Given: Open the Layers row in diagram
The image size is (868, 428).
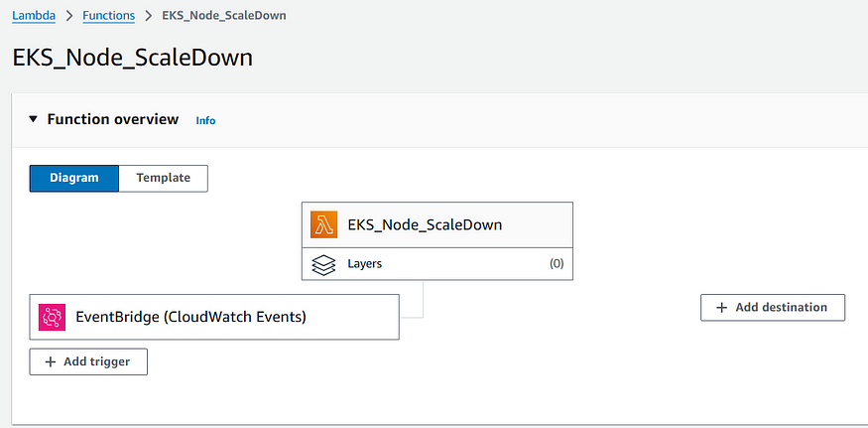Looking at the screenshot, I should coord(437,264).
